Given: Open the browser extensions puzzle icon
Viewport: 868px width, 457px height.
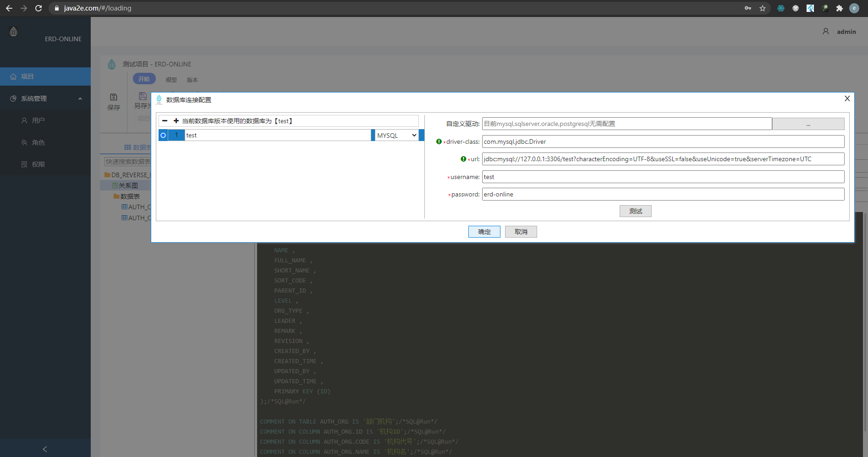Looking at the screenshot, I should point(840,8).
